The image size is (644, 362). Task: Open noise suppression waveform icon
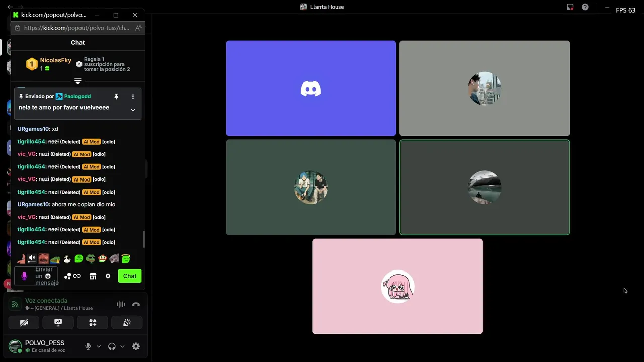click(x=121, y=304)
